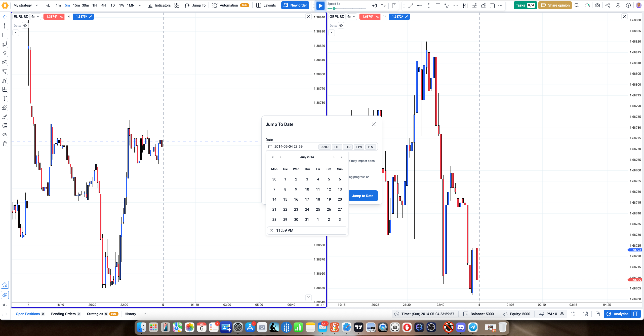Switch to the Open Positions tab
Viewport: 644px width, 336px height.
[x=30, y=314]
